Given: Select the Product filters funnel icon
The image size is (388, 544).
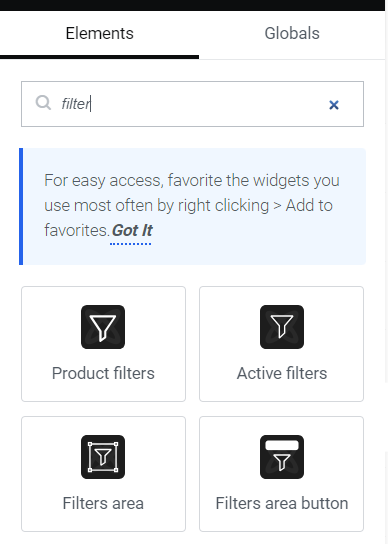Looking at the screenshot, I should click(103, 327).
